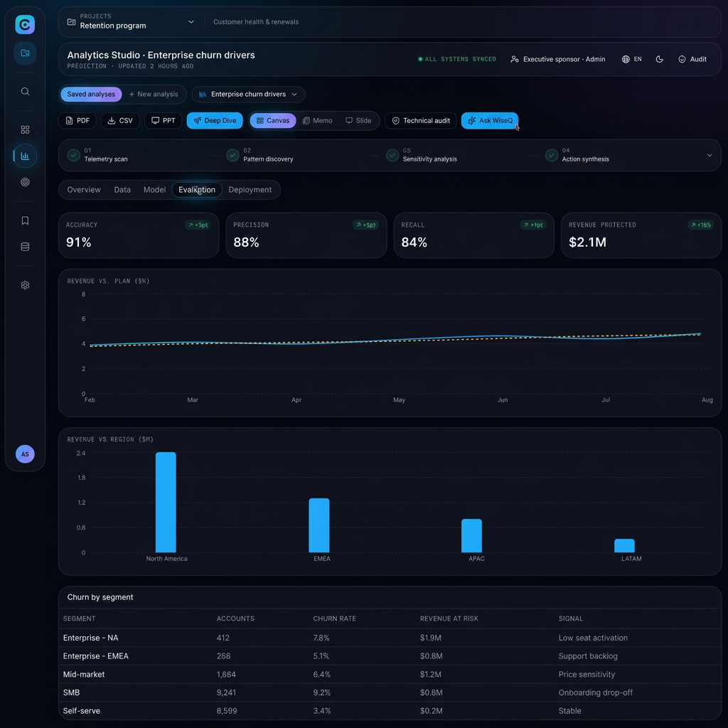Image resolution: width=728 pixels, height=728 pixels.
Task: Click the Churn Rate column header
Action: [x=335, y=619]
